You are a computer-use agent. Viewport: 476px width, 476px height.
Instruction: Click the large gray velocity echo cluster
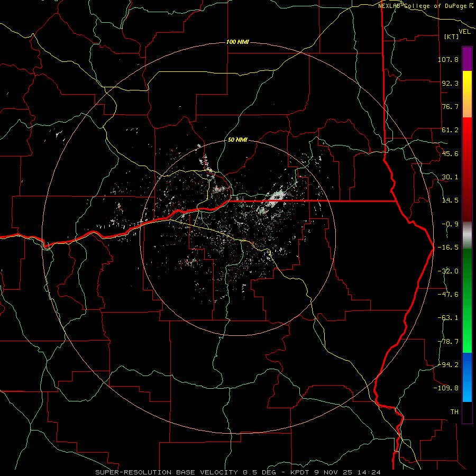point(270,202)
